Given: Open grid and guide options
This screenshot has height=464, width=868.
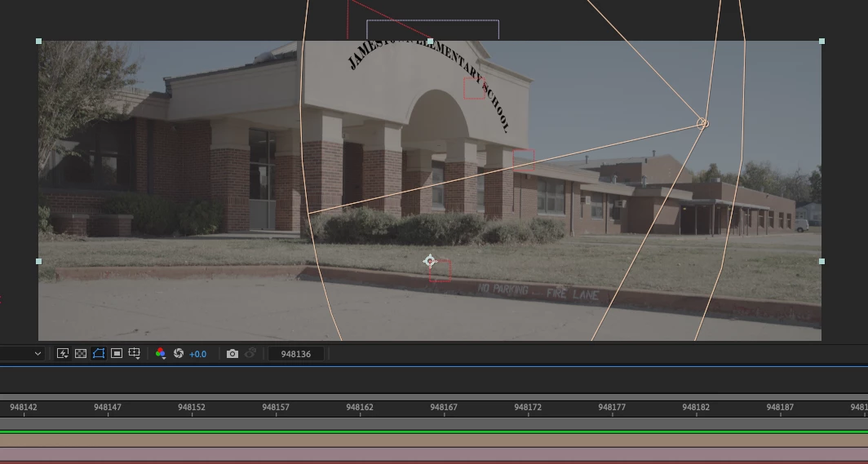Looking at the screenshot, I should 135,353.
